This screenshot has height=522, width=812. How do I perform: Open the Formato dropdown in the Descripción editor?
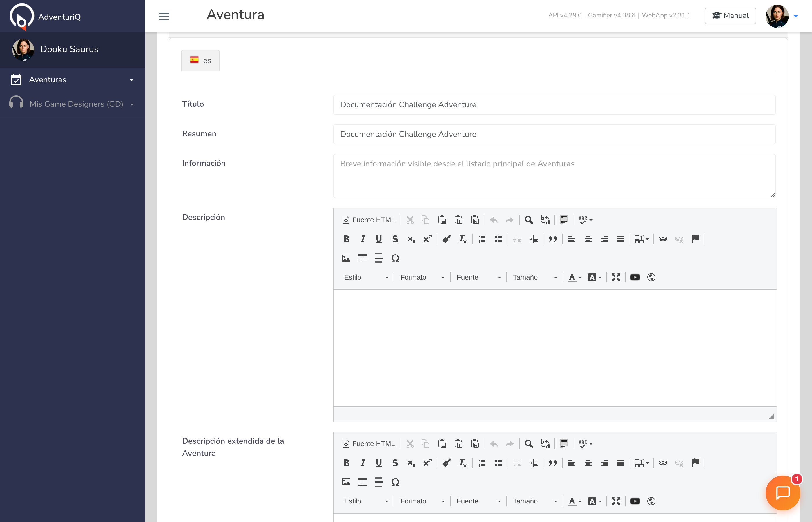tap(422, 277)
